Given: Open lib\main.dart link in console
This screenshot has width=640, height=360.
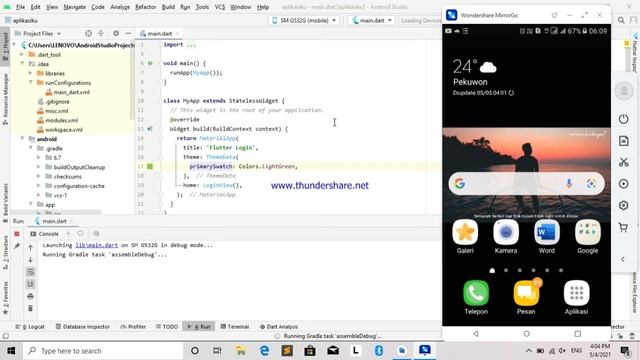Looking at the screenshot, I should click(97, 245).
